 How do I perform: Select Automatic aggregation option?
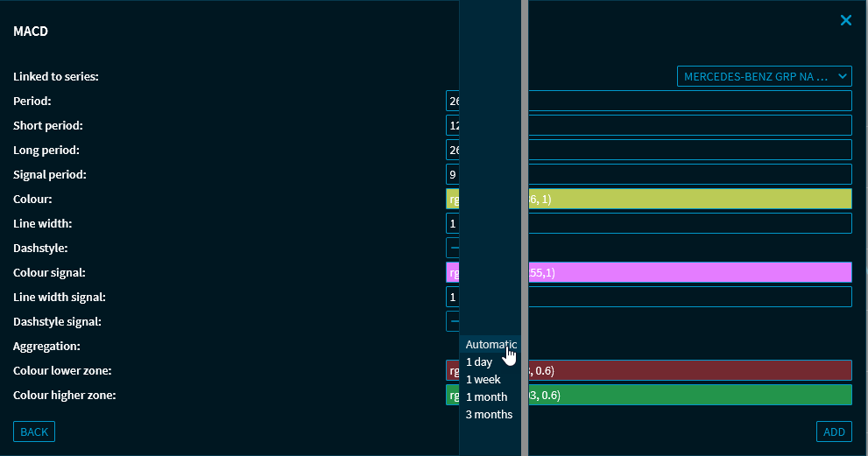click(x=490, y=345)
